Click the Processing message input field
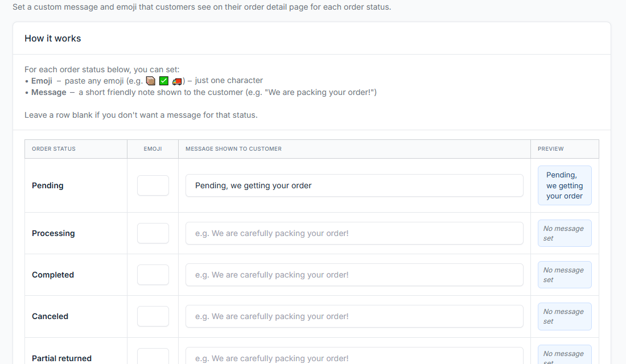This screenshot has width=626, height=364. pyautogui.click(x=354, y=233)
